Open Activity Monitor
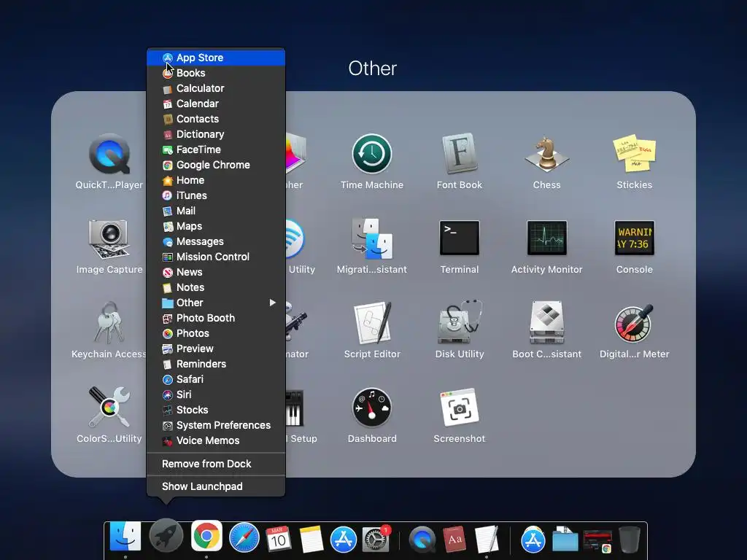Image resolution: width=747 pixels, height=560 pixels. click(x=546, y=238)
